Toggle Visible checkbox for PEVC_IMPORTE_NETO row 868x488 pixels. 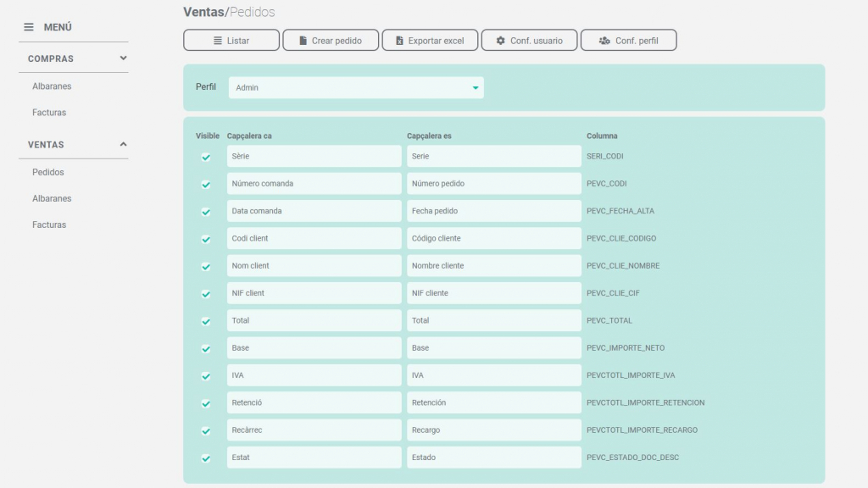pos(206,348)
